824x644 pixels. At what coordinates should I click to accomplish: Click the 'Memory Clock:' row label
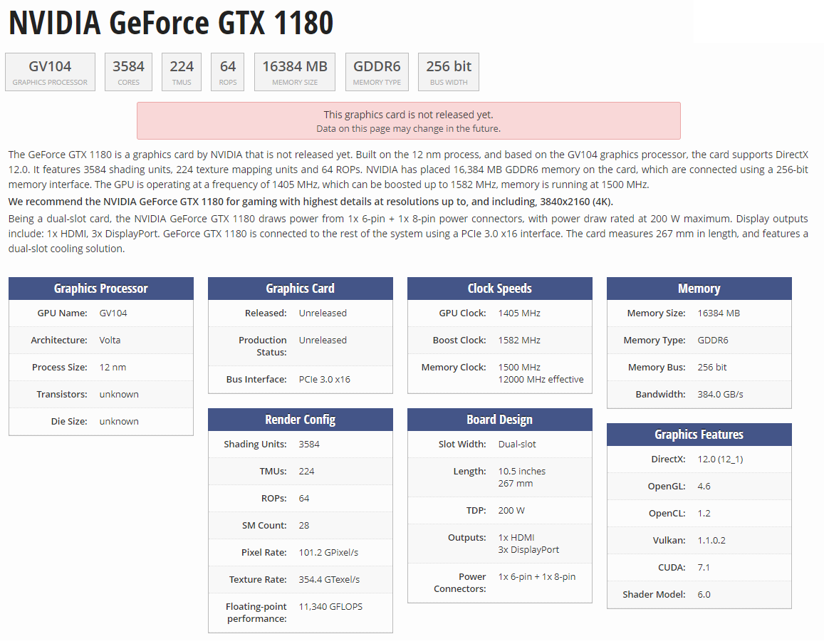click(454, 368)
